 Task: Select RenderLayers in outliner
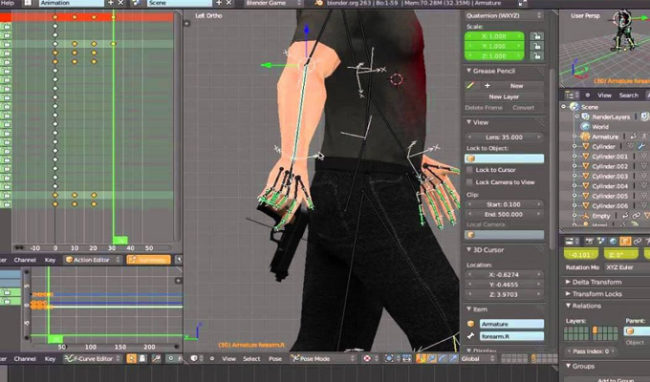pos(611,117)
